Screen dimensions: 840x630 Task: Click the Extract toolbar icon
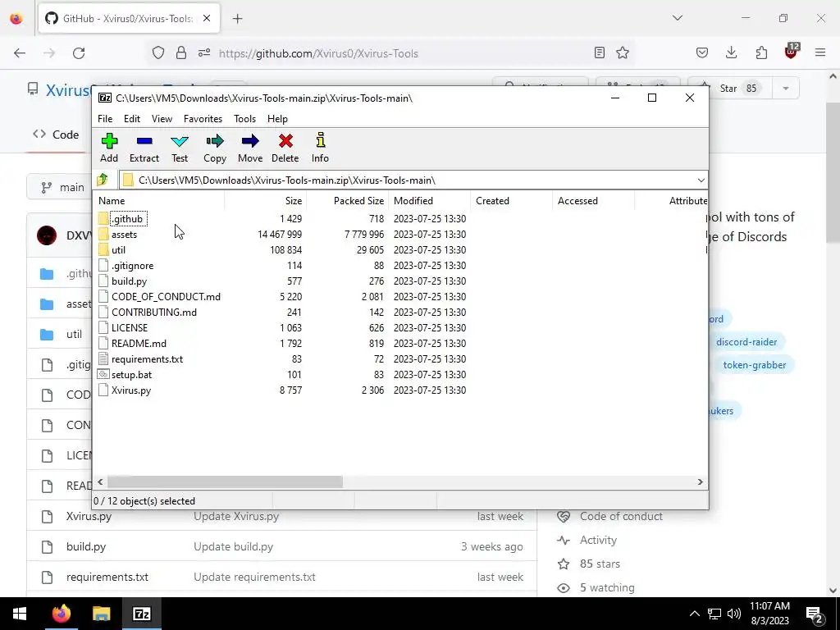pyautogui.click(x=144, y=148)
